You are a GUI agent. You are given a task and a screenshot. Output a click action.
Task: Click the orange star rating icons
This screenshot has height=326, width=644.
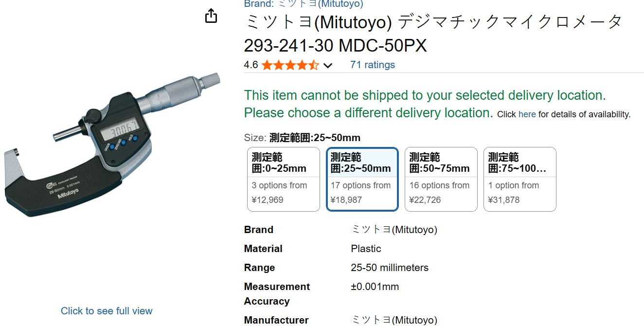[x=290, y=65]
